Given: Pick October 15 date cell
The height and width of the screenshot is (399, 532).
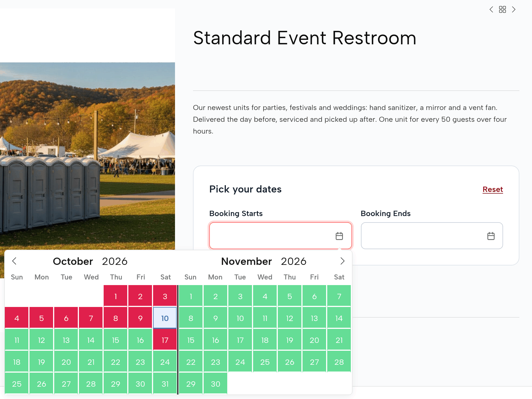Looking at the screenshot, I should pyautogui.click(x=115, y=340).
